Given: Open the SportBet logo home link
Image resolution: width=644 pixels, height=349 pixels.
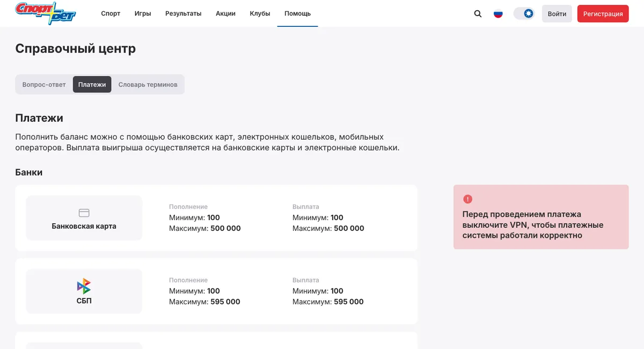Looking at the screenshot, I should [x=46, y=13].
